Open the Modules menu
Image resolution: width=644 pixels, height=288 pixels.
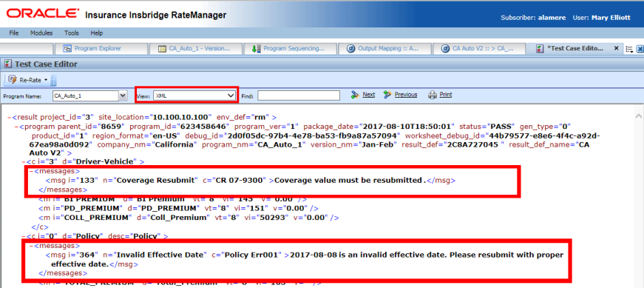click(x=41, y=33)
